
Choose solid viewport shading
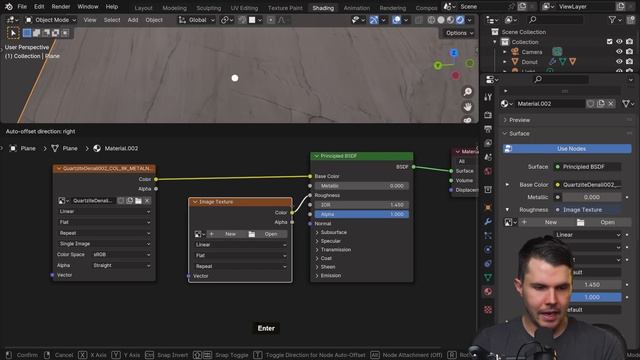click(441, 20)
